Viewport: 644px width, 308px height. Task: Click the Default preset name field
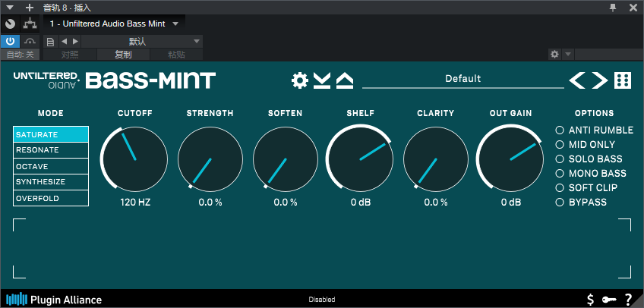[x=463, y=79]
